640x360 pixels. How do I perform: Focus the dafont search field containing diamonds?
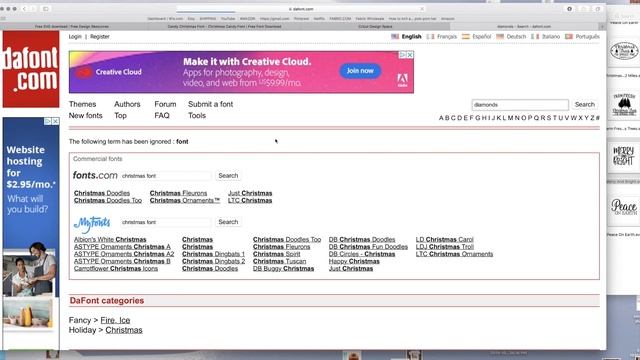pyautogui.click(x=520, y=105)
